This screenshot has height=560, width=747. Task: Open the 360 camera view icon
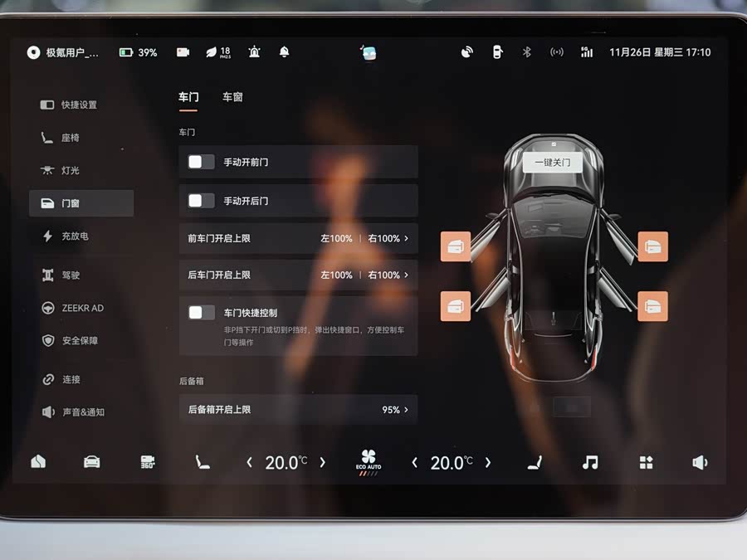click(148, 462)
